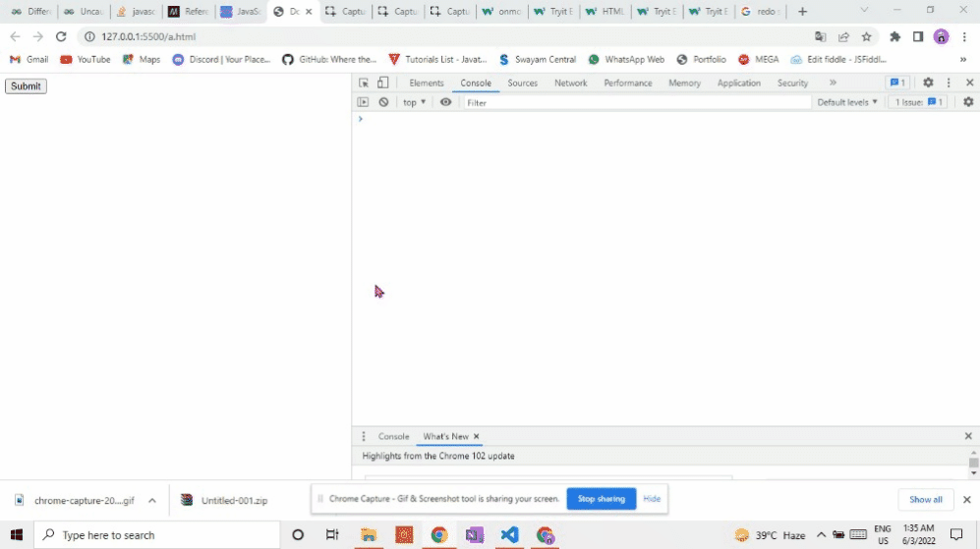The height and width of the screenshot is (549, 980).
Task: Open File Explorer from taskbar
Action: [369, 534]
